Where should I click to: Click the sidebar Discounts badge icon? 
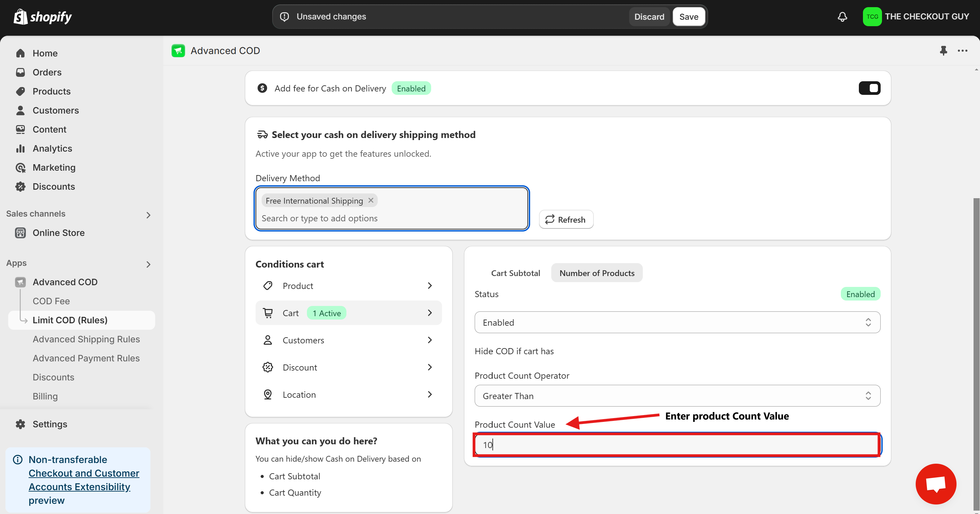pos(20,186)
